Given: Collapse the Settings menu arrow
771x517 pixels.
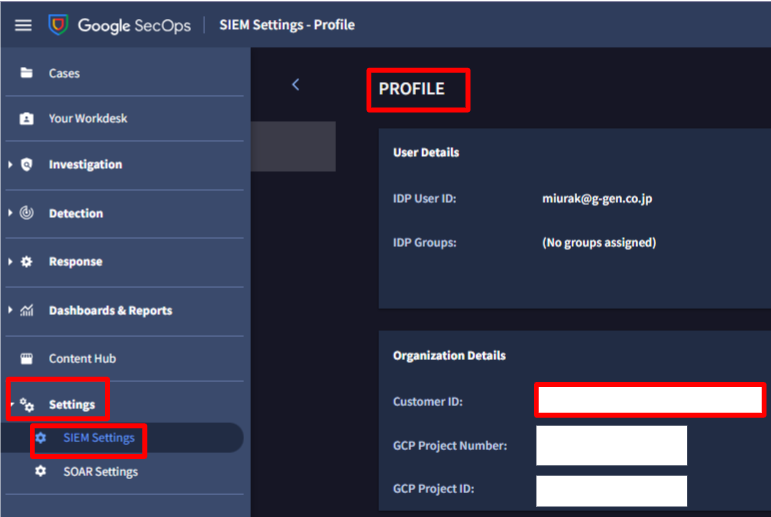Looking at the screenshot, I should pyautogui.click(x=11, y=404).
